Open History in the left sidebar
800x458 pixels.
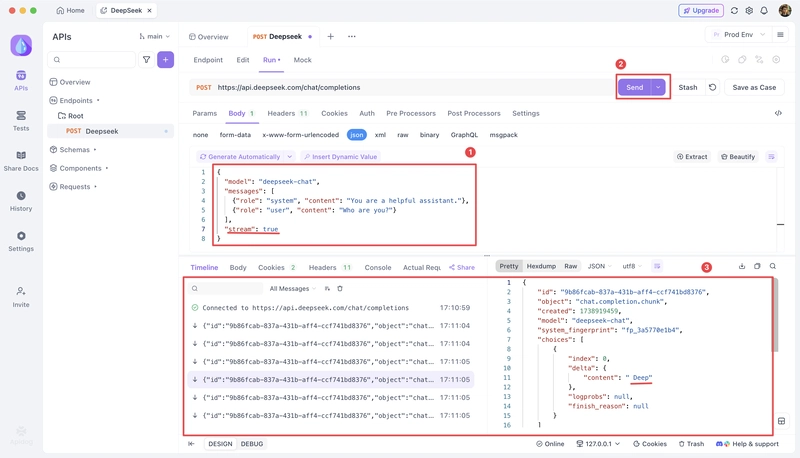[x=21, y=201]
